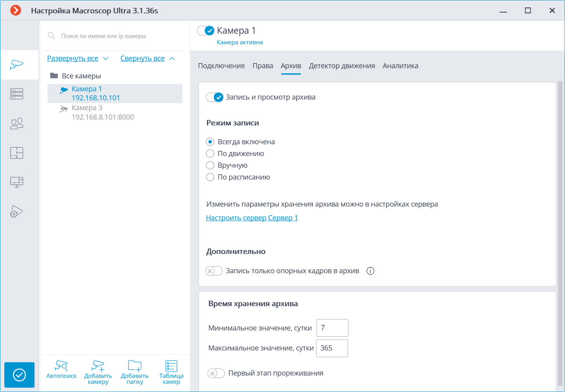Click the 'Камера 1' header title

[x=236, y=31]
